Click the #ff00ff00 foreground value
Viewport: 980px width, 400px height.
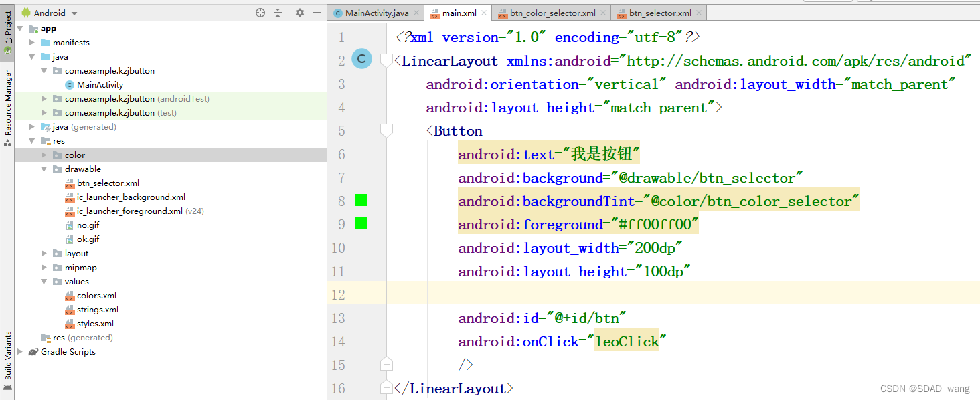tap(654, 225)
